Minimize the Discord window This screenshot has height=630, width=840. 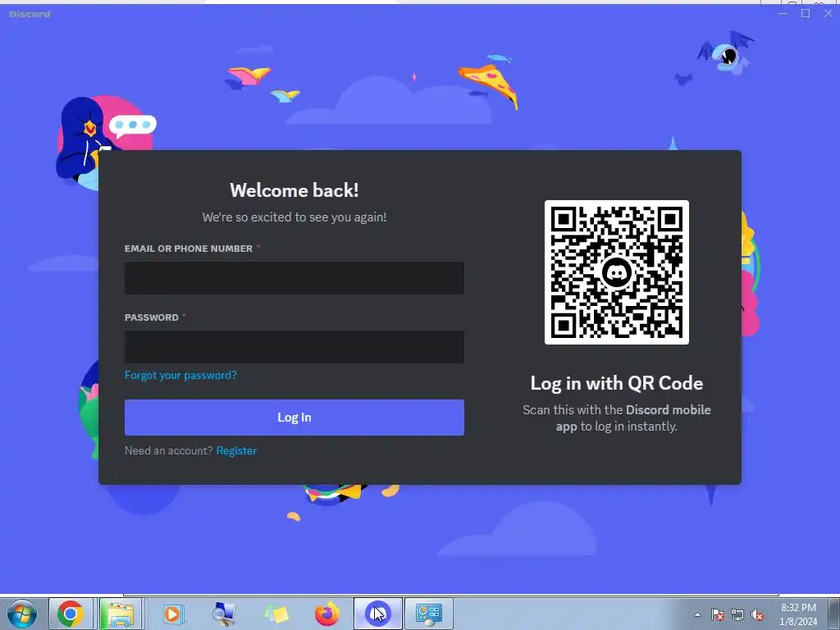tap(783, 13)
